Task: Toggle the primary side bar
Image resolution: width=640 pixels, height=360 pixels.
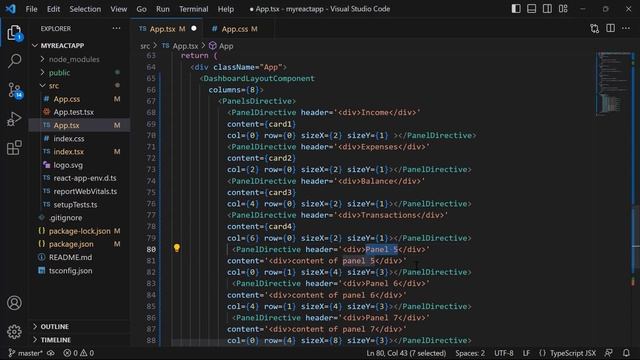Action: [516, 9]
